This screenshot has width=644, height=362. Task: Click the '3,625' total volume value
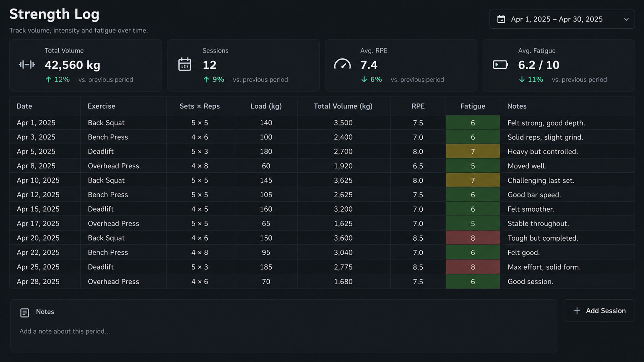[x=343, y=180]
